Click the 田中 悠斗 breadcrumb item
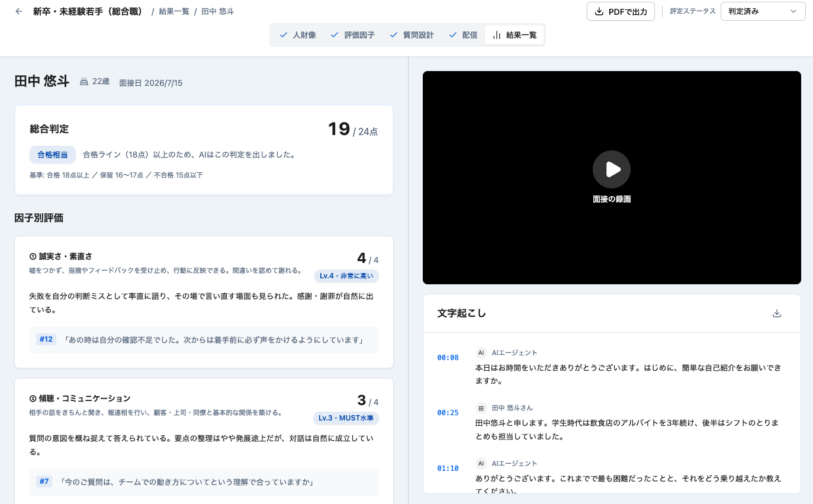The height and width of the screenshot is (504, 813). coord(218,11)
